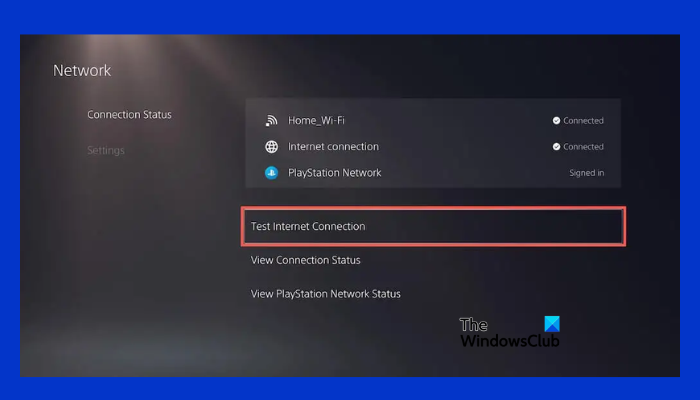Click The WindowsClub watermark text
The width and height of the screenshot is (700, 400).
click(509, 333)
